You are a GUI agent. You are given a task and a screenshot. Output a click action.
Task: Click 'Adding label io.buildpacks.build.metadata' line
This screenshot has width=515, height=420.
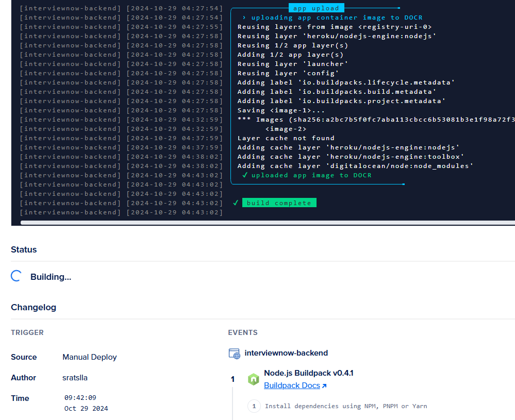[337, 92]
